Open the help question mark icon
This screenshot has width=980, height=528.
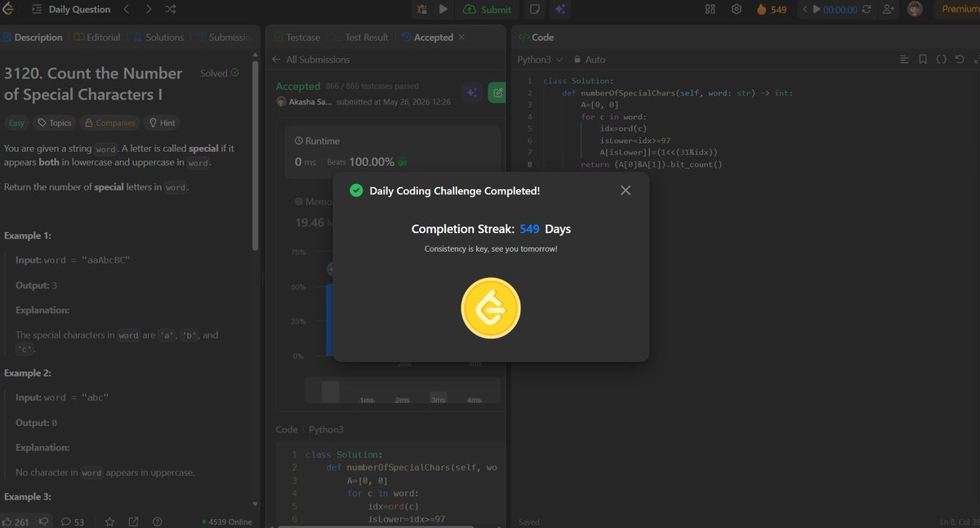click(157, 521)
